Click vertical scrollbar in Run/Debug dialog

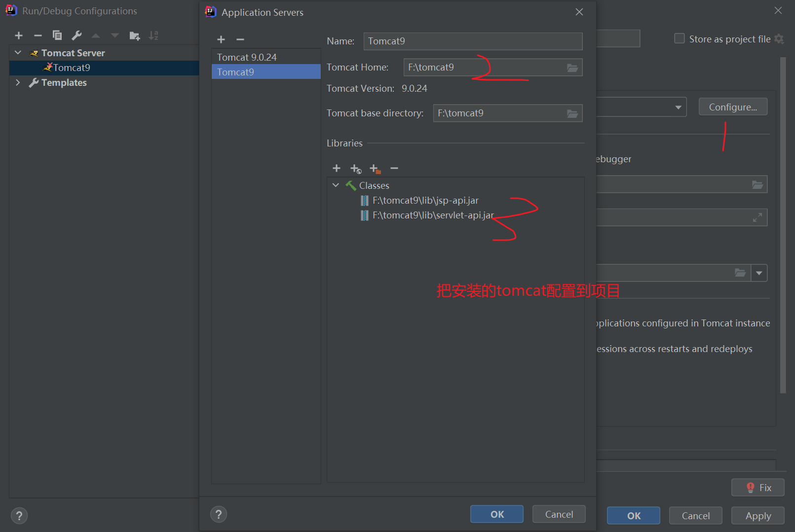pos(783,225)
